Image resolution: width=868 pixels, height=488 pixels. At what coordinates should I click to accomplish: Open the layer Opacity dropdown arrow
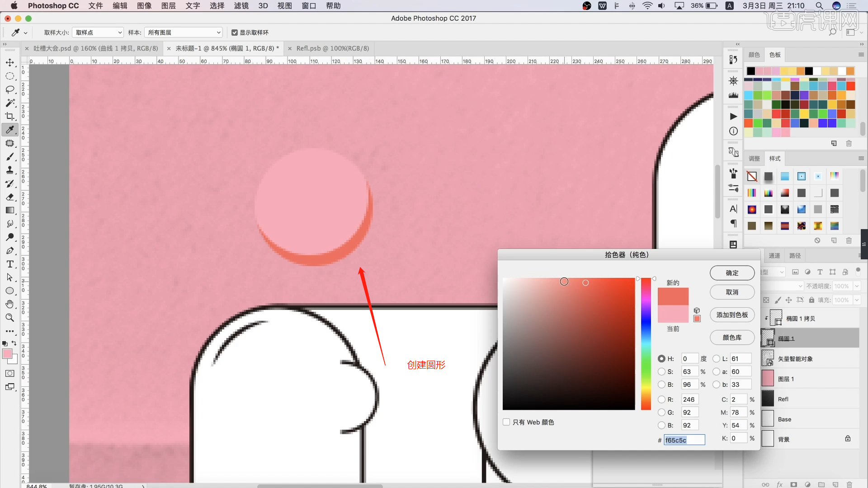[x=857, y=286]
